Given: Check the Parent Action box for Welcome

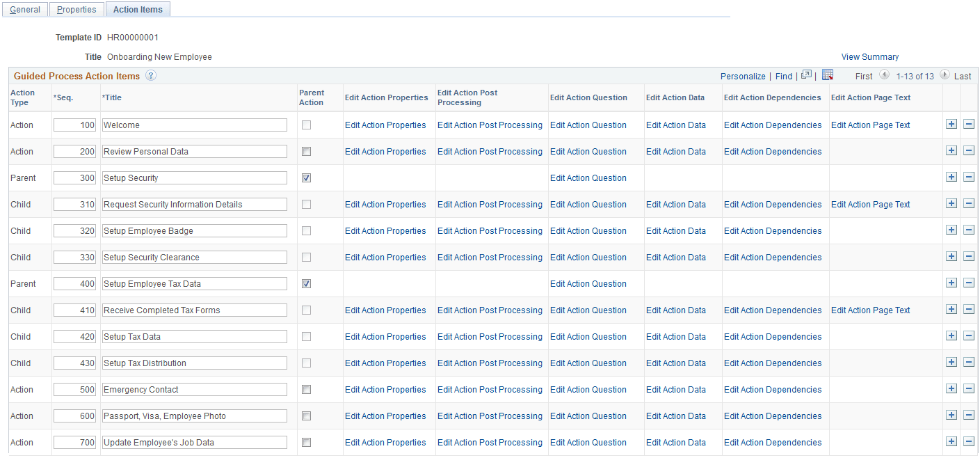Looking at the screenshot, I should point(306,124).
